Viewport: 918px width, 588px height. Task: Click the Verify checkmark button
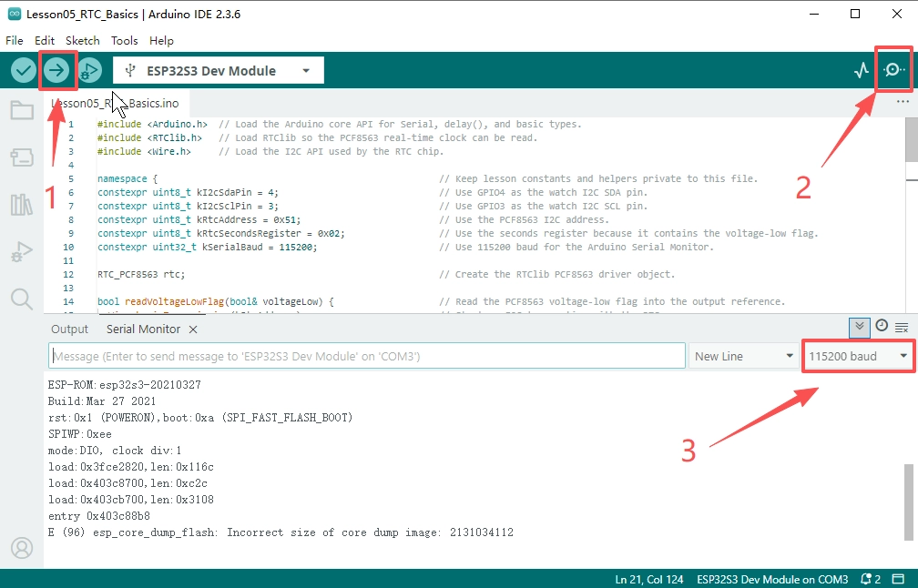point(24,71)
